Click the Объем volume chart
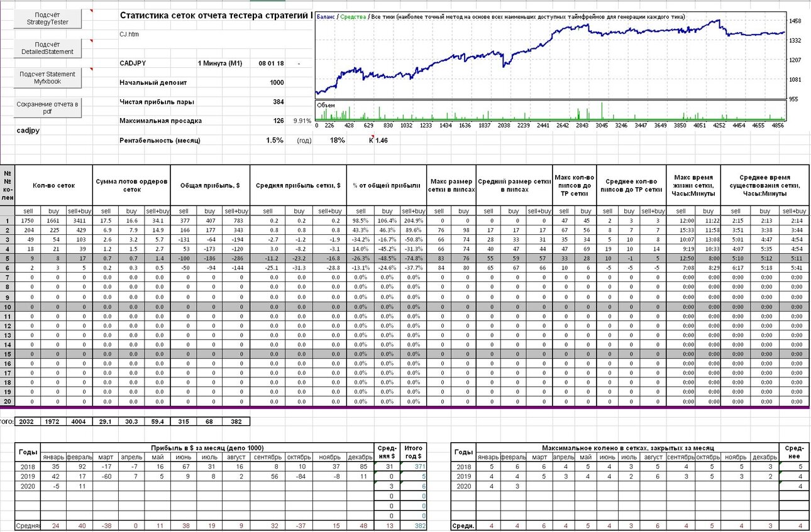This screenshot has width=811, height=532. point(551,110)
